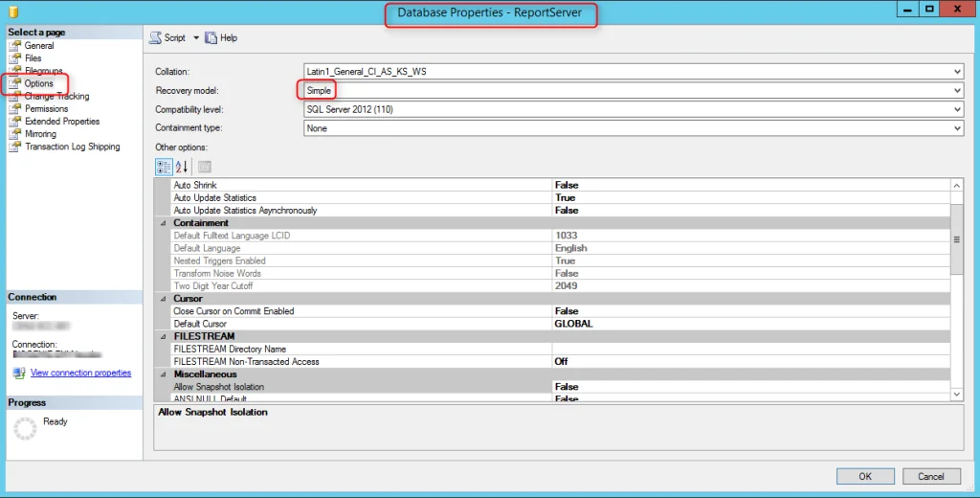Click the database icon in title bar

(13, 11)
